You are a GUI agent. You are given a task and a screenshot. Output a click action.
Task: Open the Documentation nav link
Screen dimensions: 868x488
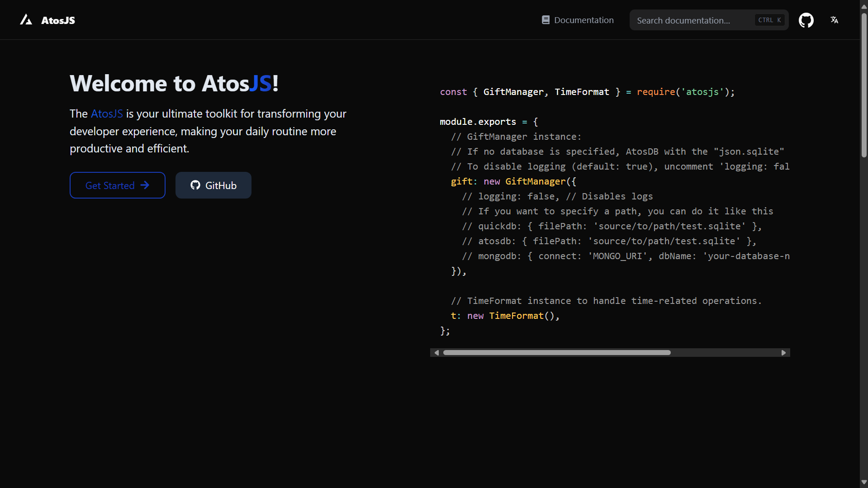click(x=578, y=20)
